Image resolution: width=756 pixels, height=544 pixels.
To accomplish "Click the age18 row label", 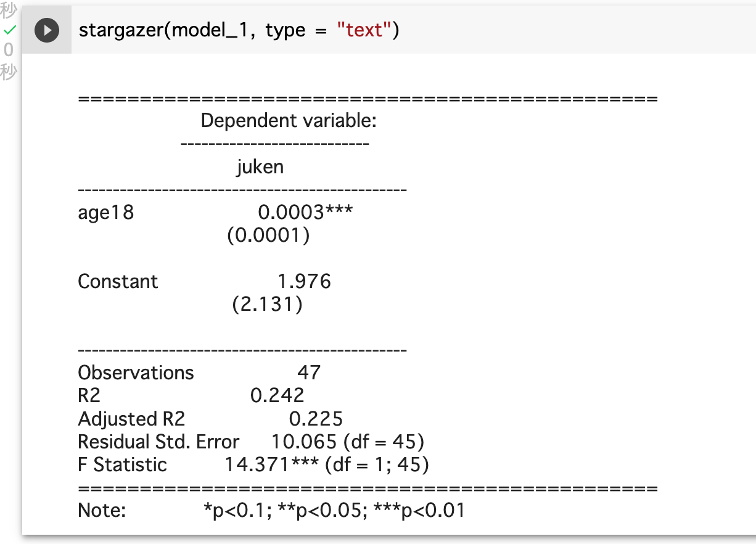I will 105,213.
